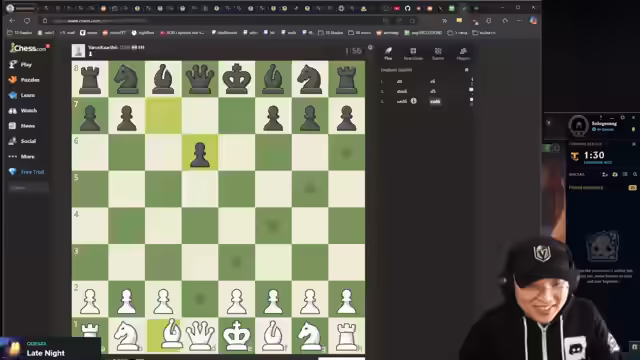Select White's first move d4 in move list
The image size is (640, 360).
click(400, 81)
